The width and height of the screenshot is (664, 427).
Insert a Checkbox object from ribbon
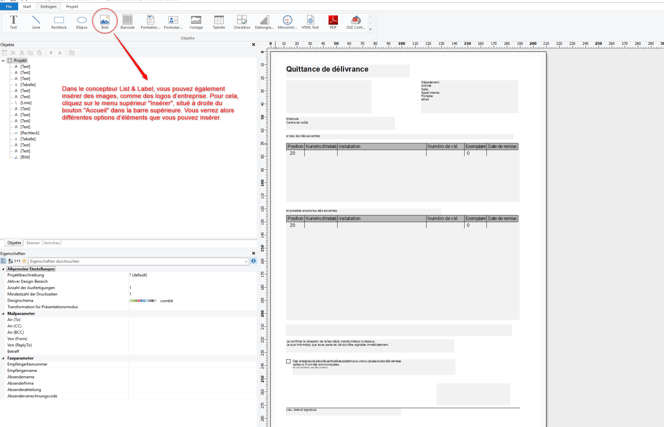pos(242,22)
